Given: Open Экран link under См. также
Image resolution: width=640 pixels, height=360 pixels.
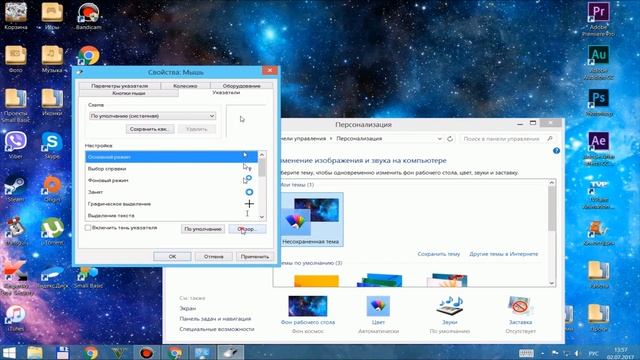Looking at the screenshot, I should tap(188, 309).
